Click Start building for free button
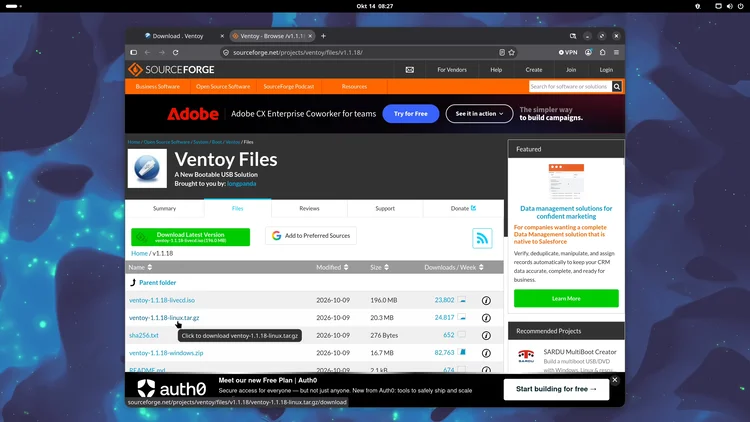The width and height of the screenshot is (750, 422). [556, 389]
